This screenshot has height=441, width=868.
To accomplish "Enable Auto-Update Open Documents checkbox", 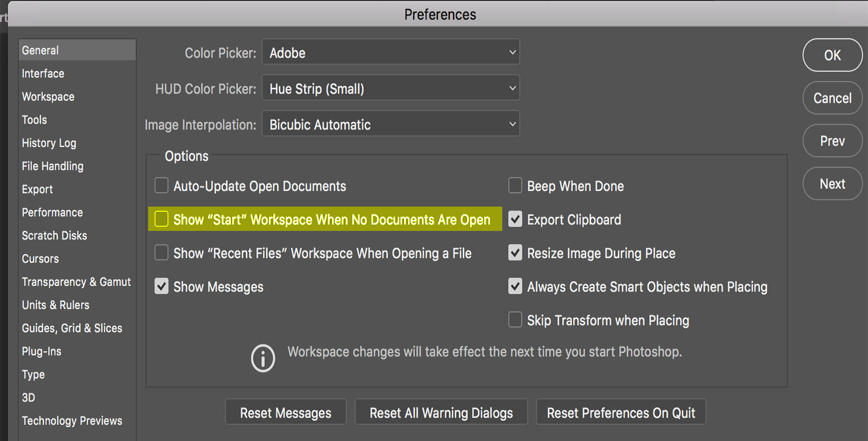I will (x=161, y=186).
